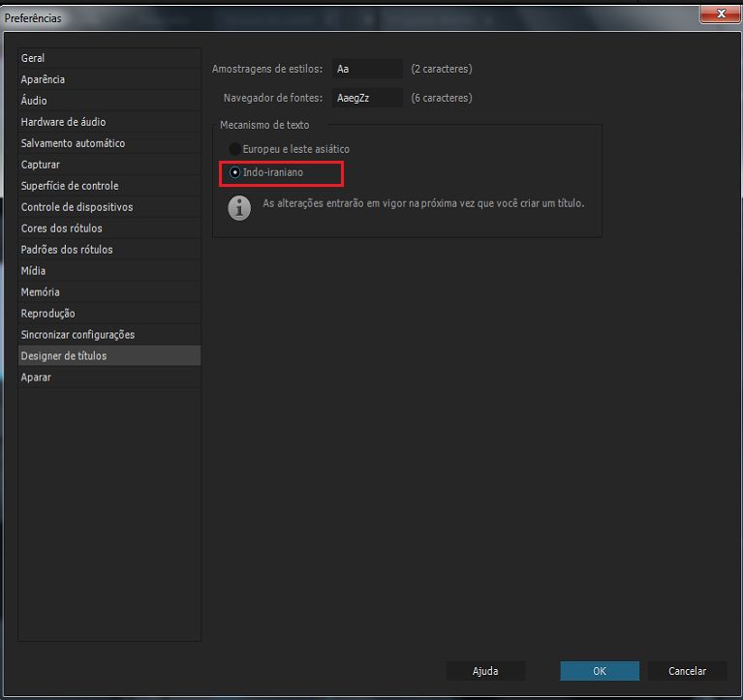Open Cores dos rótulos settings
The image size is (743, 700).
point(109,228)
